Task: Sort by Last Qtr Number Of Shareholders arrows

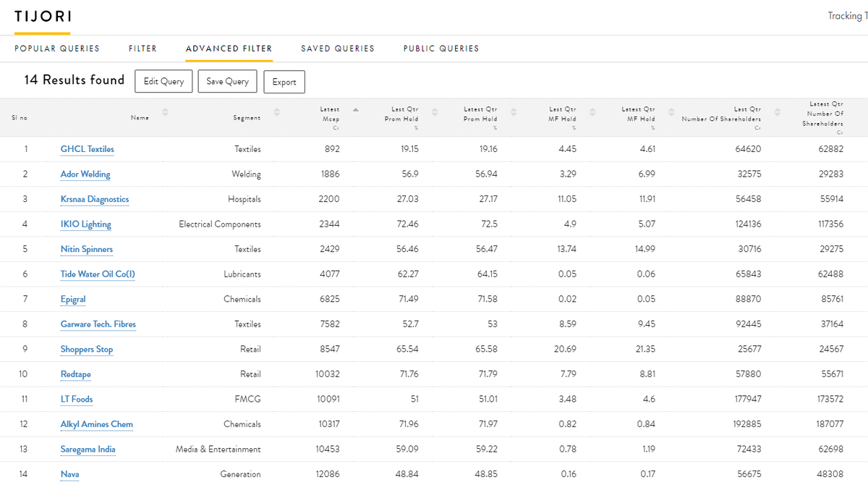Action: point(778,112)
